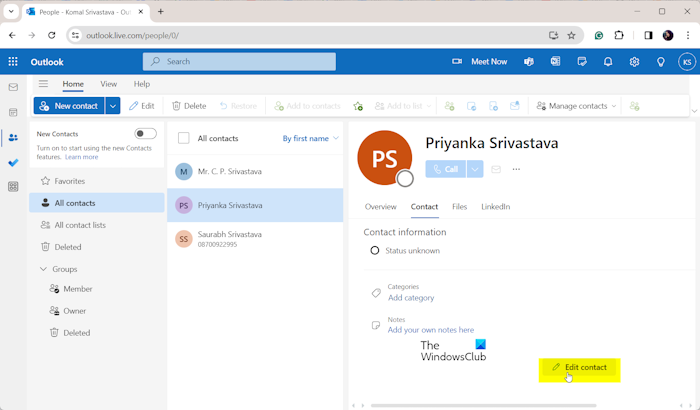Open KS account avatar in header

(687, 62)
